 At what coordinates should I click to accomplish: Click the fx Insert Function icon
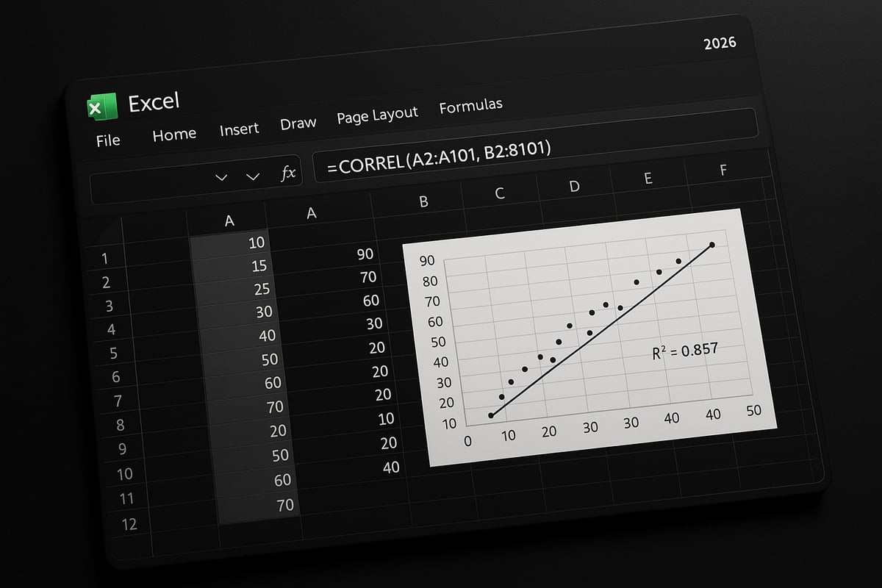(x=288, y=172)
